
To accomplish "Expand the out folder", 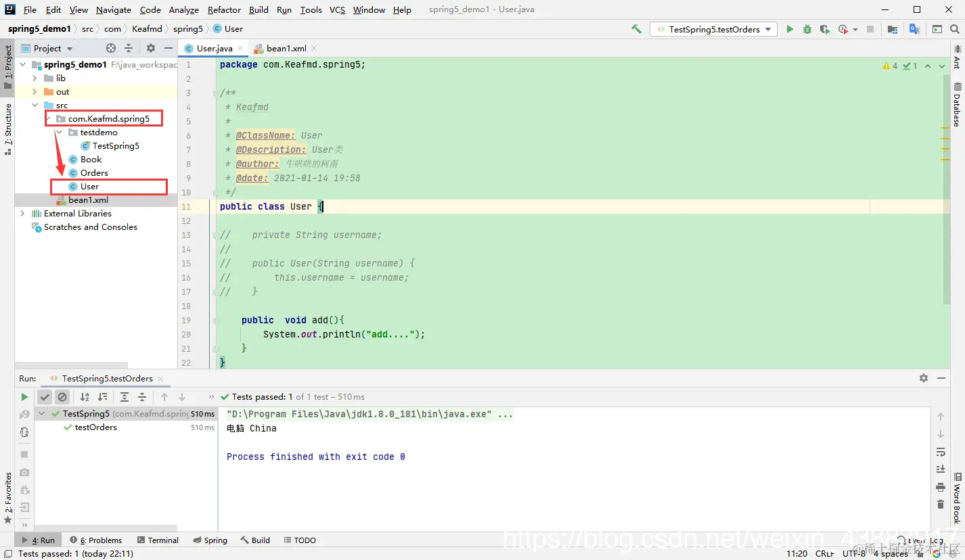I will tap(35, 92).
